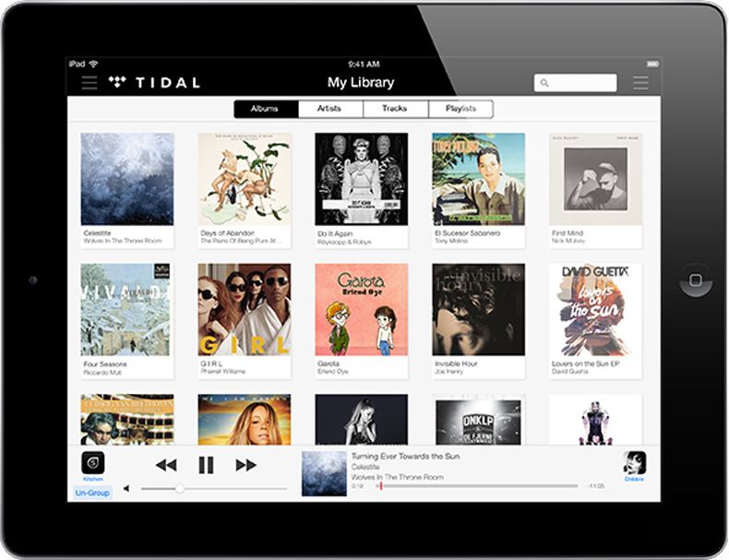Click 'Celestite' album title in grid
729x560 pixels.
point(97,232)
